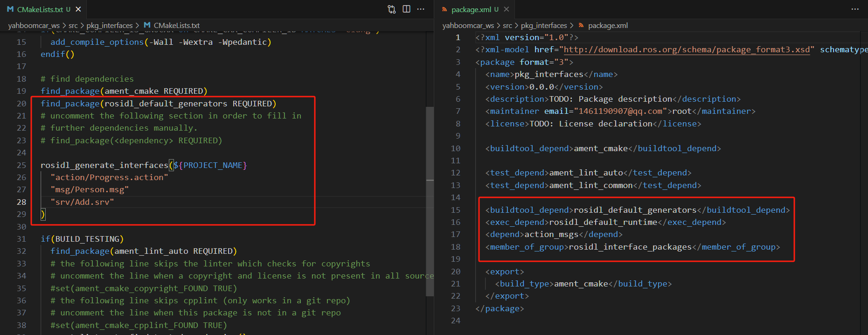Click the Split Editor Right icon

pyautogui.click(x=406, y=9)
